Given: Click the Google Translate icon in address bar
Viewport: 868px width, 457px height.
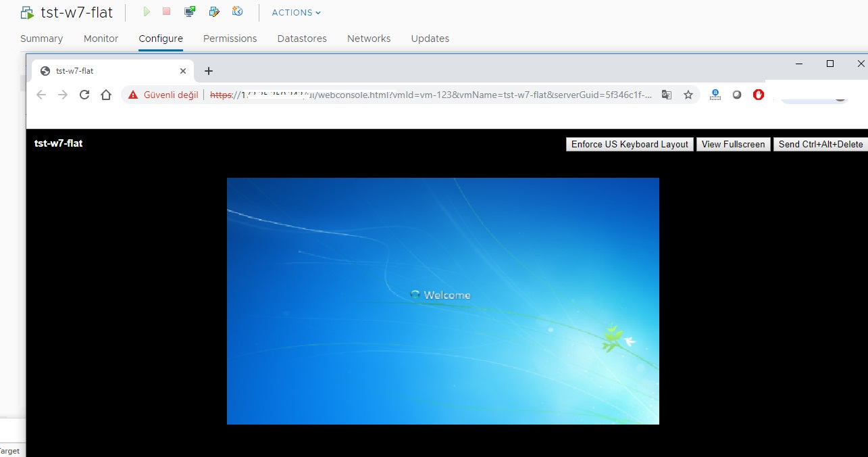Looking at the screenshot, I should click(667, 95).
